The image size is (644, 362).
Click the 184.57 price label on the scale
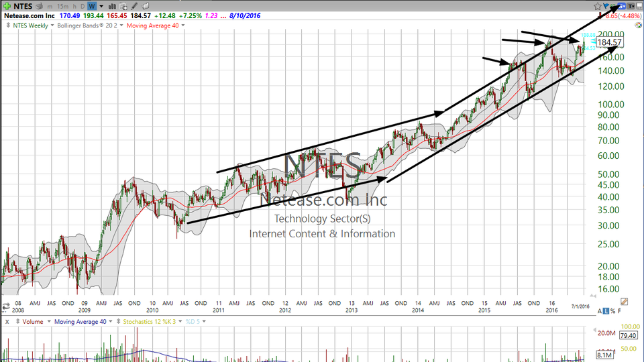tap(610, 42)
